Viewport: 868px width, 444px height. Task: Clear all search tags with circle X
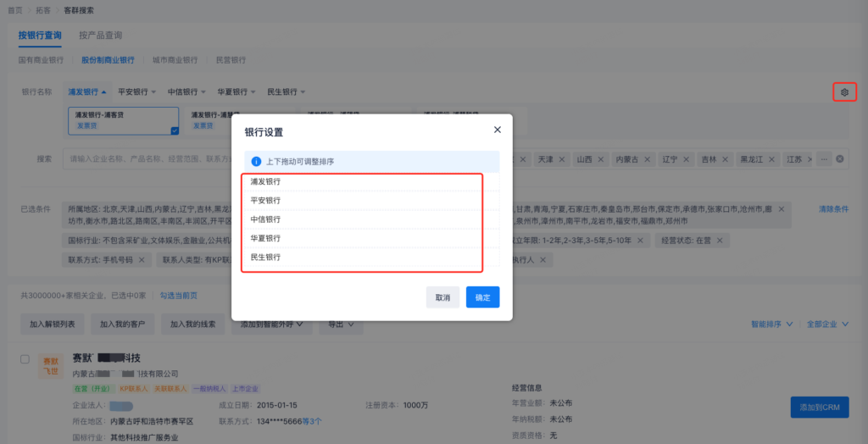click(840, 159)
